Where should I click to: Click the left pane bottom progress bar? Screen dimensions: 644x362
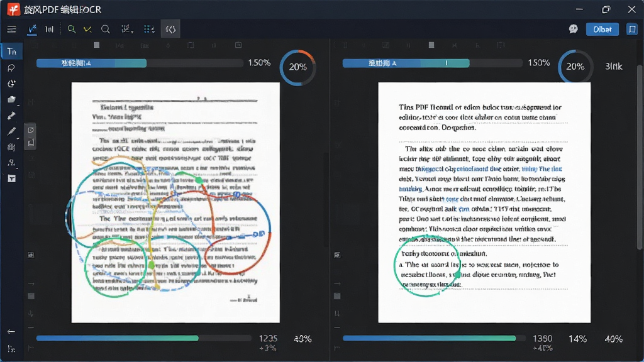[x=144, y=338]
